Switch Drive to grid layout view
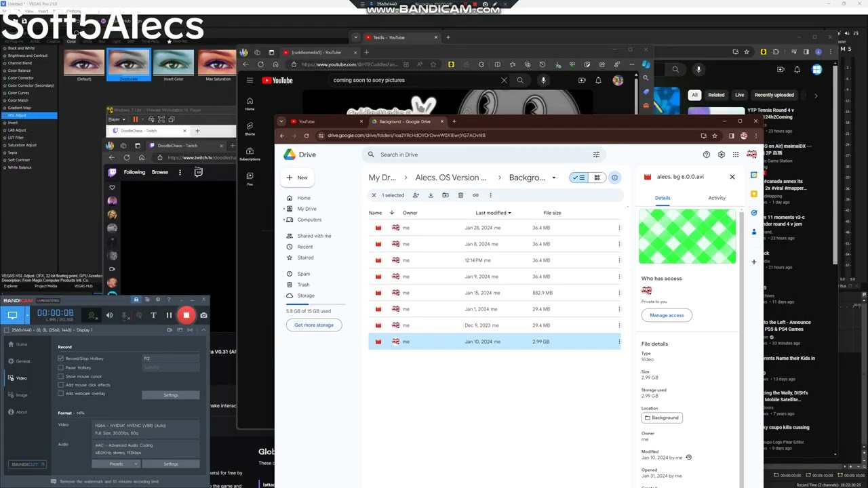 point(597,178)
